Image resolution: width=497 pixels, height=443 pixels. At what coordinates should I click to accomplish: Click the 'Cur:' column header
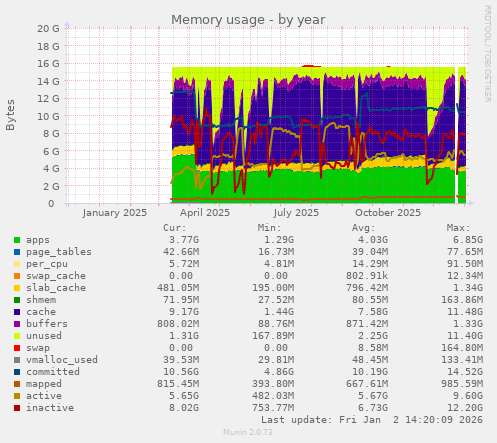coord(175,228)
